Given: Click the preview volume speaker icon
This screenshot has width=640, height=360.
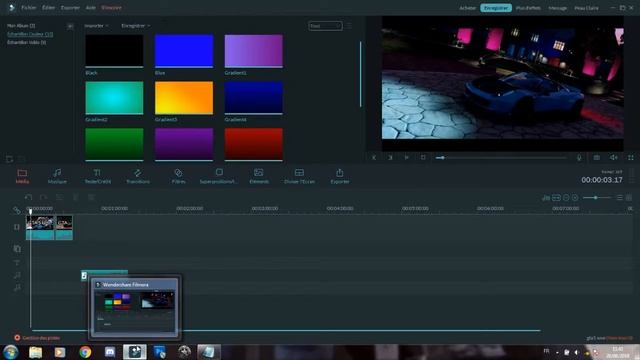Looking at the screenshot, I should pyautogui.click(x=613, y=158).
